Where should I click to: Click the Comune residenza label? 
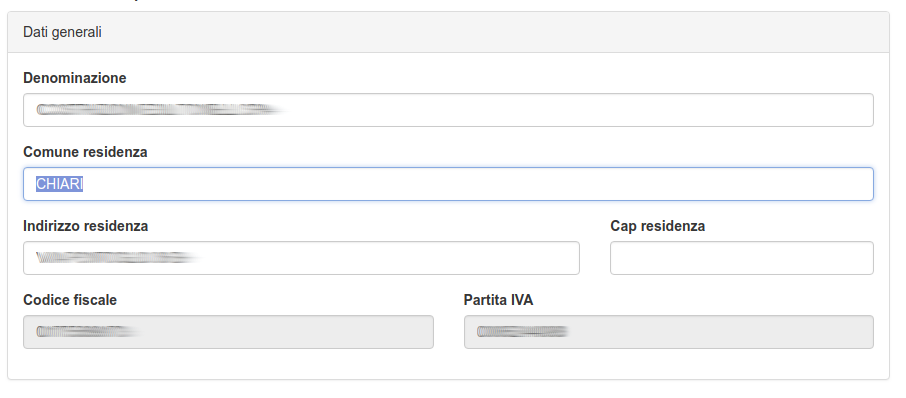85,152
